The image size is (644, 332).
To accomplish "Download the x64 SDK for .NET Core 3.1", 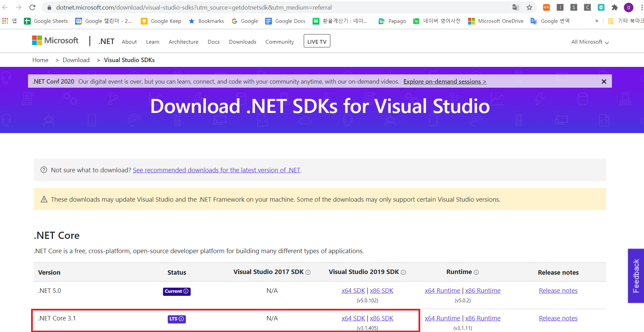I will (353, 318).
